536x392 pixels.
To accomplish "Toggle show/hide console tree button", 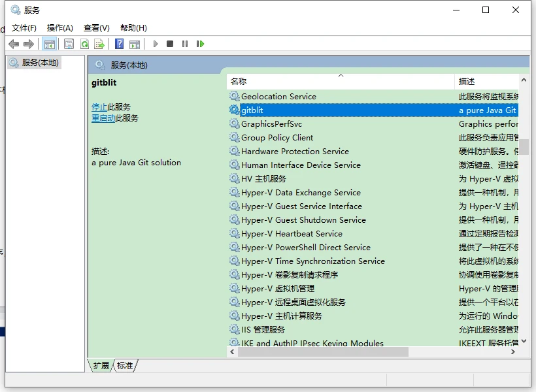I will point(49,44).
